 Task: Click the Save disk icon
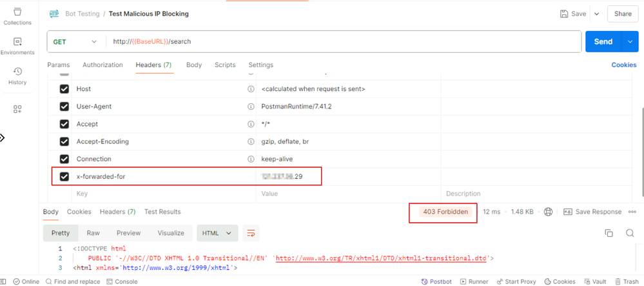(x=564, y=14)
